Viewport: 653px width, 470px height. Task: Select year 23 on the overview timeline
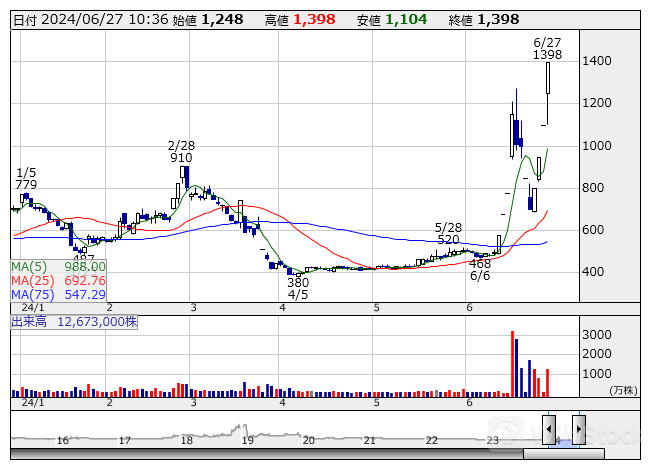[x=493, y=440]
